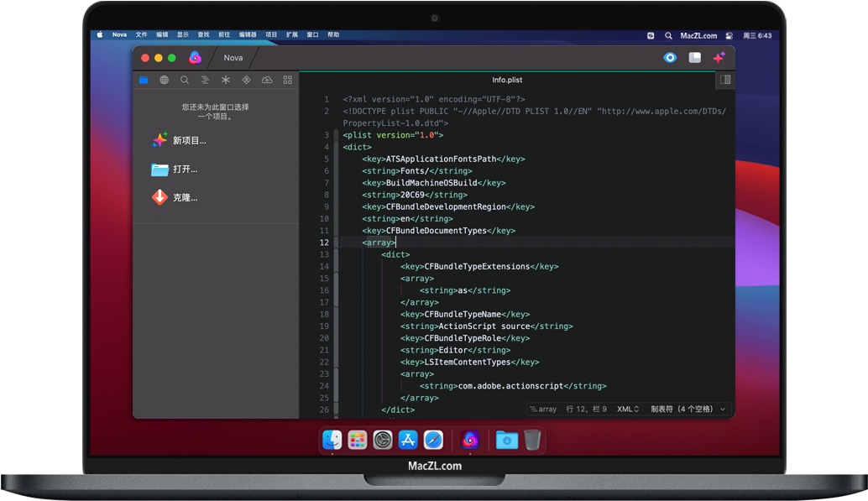Click the BuildMachineOSBuild key line

[x=434, y=183]
